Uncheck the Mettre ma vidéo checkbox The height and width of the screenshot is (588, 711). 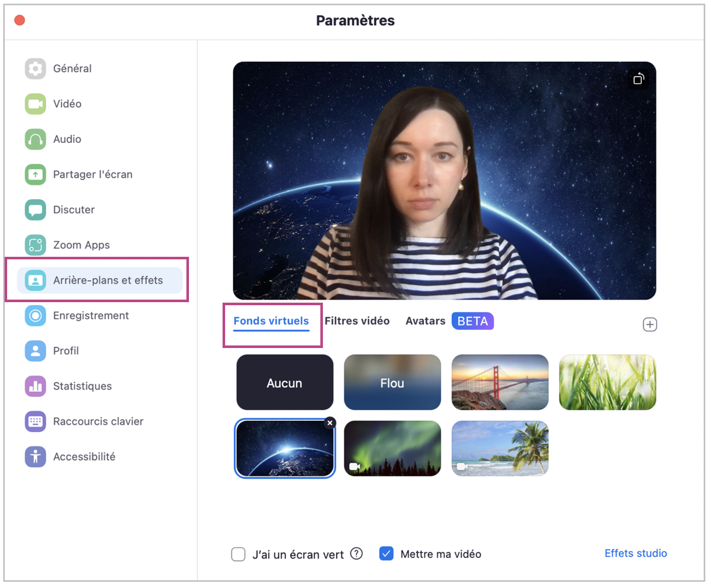coord(386,553)
